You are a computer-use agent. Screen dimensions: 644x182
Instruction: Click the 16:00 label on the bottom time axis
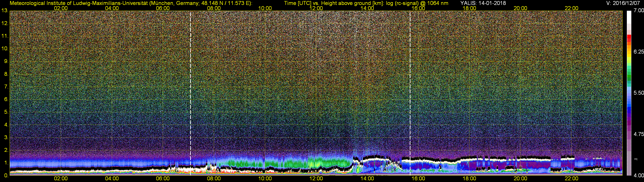click(x=418, y=179)
